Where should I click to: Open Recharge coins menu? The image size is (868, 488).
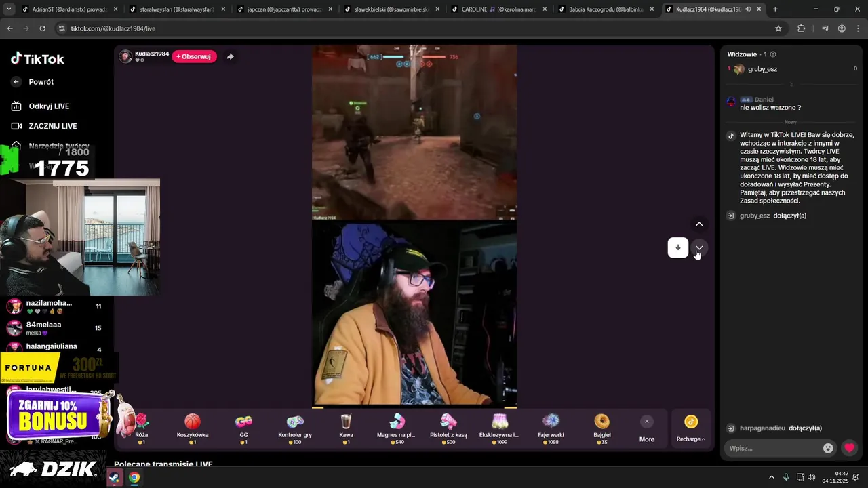[691, 429]
